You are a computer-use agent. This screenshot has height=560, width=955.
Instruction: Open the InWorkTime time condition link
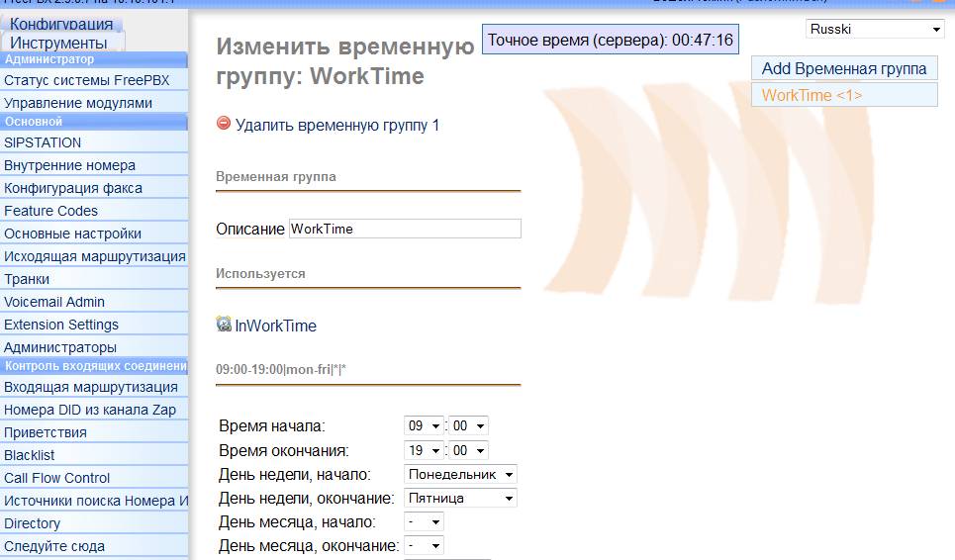(x=275, y=326)
